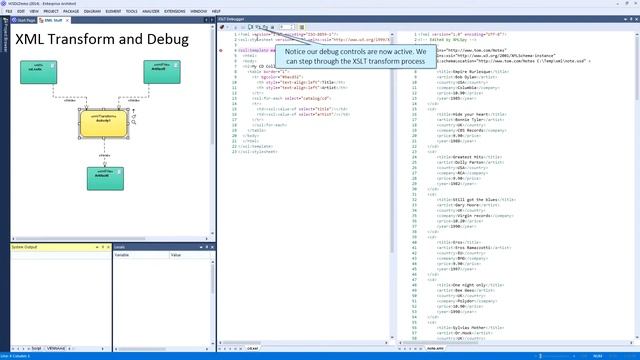Click the run debugger icon in XSLT Debugger toolbar
640x360 pixels.
click(x=222, y=27)
